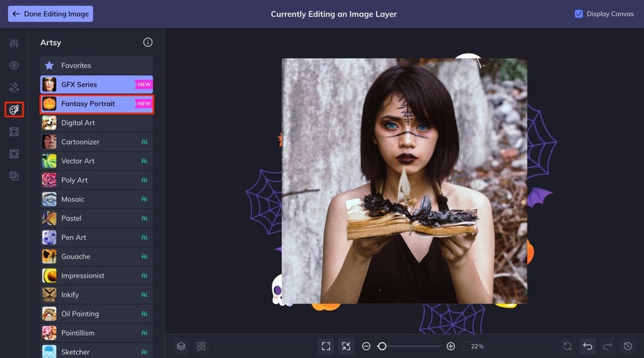This screenshot has width=644, height=358.
Task: Open the Vector Art category
Action: pyautogui.click(x=96, y=161)
